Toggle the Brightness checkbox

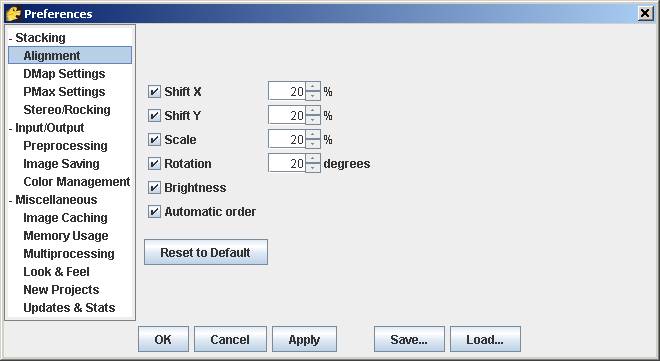click(154, 187)
